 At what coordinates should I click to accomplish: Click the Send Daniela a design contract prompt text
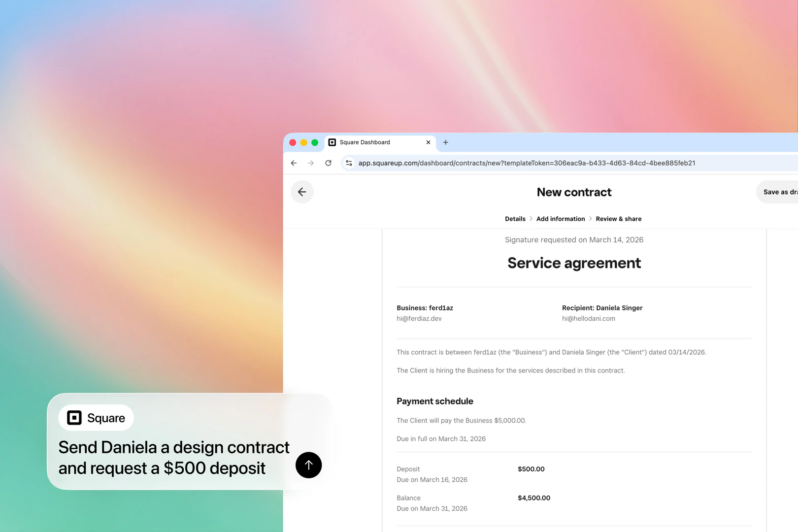point(174,458)
